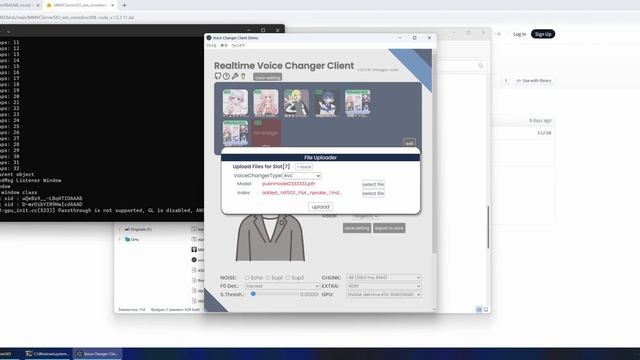640x360 pixels.
Task: Adjust the S.Thresh. slider handle
Action: click(x=253, y=294)
